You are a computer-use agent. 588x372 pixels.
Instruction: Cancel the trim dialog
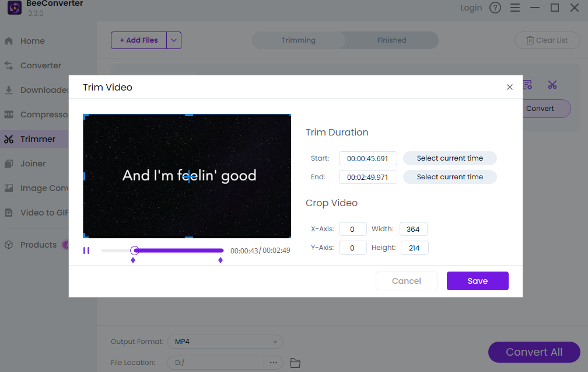point(406,281)
